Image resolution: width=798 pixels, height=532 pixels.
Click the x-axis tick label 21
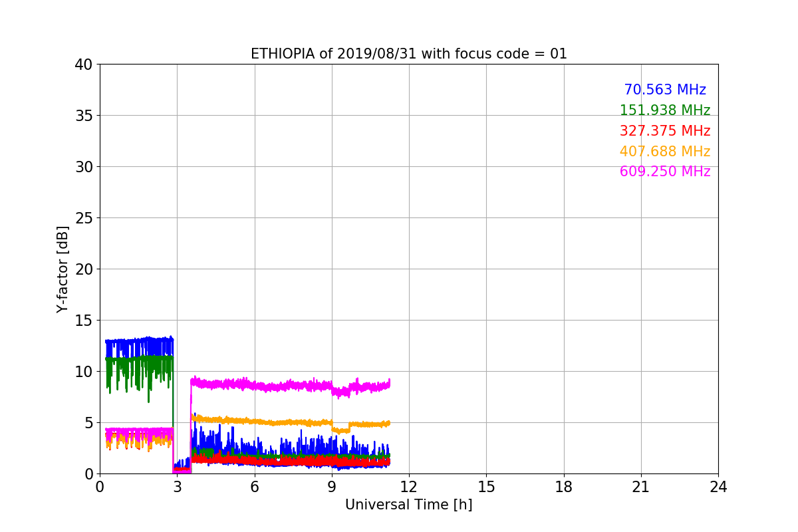pyautogui.click(x=641, y=487)
